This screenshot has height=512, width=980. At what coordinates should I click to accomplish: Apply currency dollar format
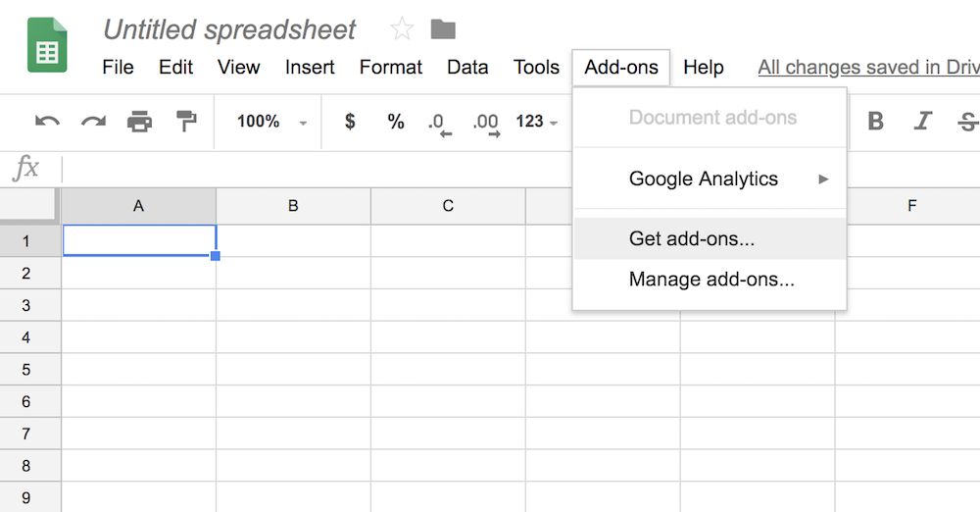click(x=350, y=122)
